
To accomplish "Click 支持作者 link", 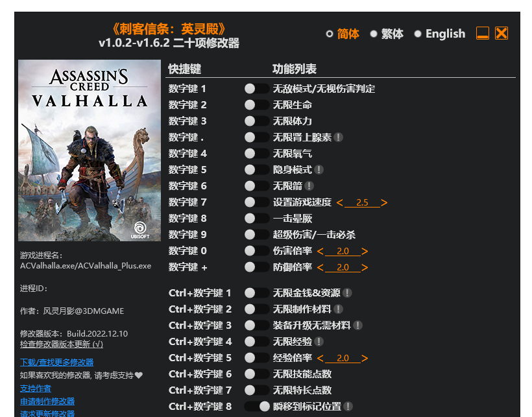I will coord(36,388).
